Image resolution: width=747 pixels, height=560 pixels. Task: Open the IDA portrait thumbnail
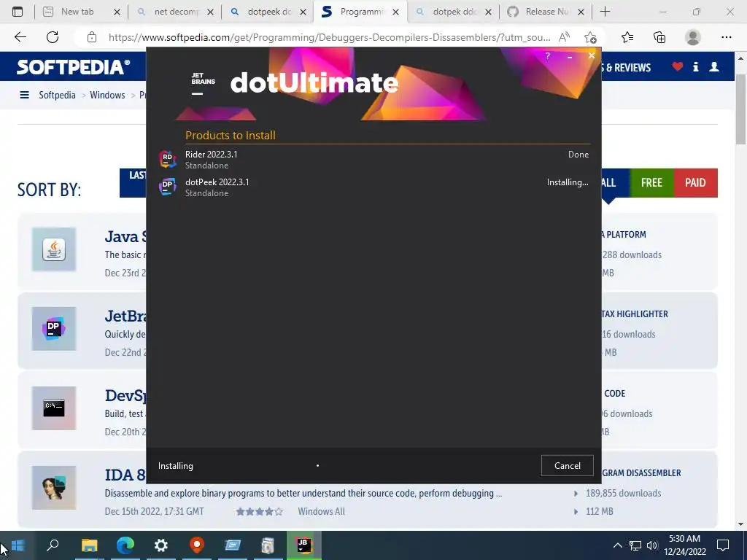tap(54, 488)
